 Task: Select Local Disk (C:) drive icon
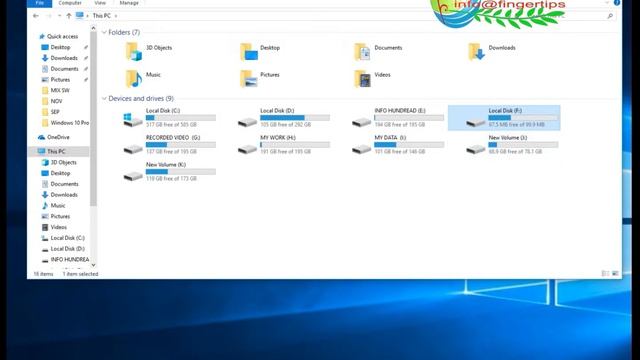[133, 120]
